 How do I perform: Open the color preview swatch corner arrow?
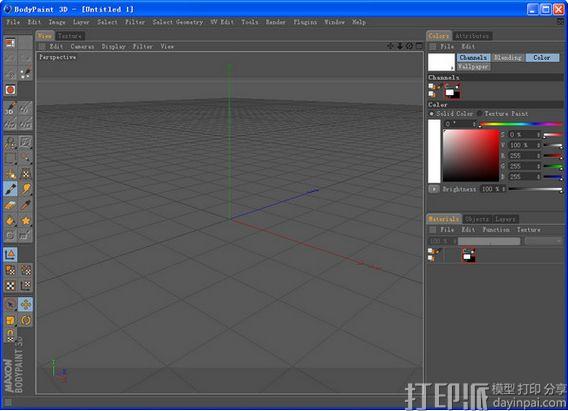tap(452, 68)
